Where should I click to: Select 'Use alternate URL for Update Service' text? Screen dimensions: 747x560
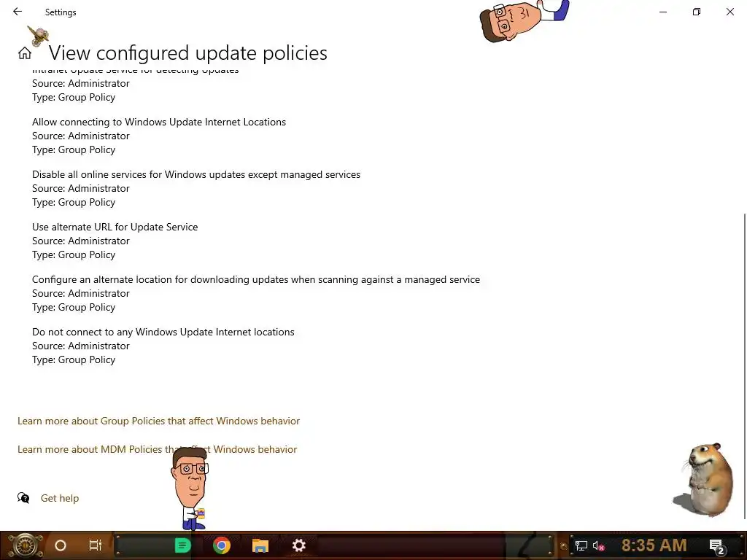(x=115, y=227)
